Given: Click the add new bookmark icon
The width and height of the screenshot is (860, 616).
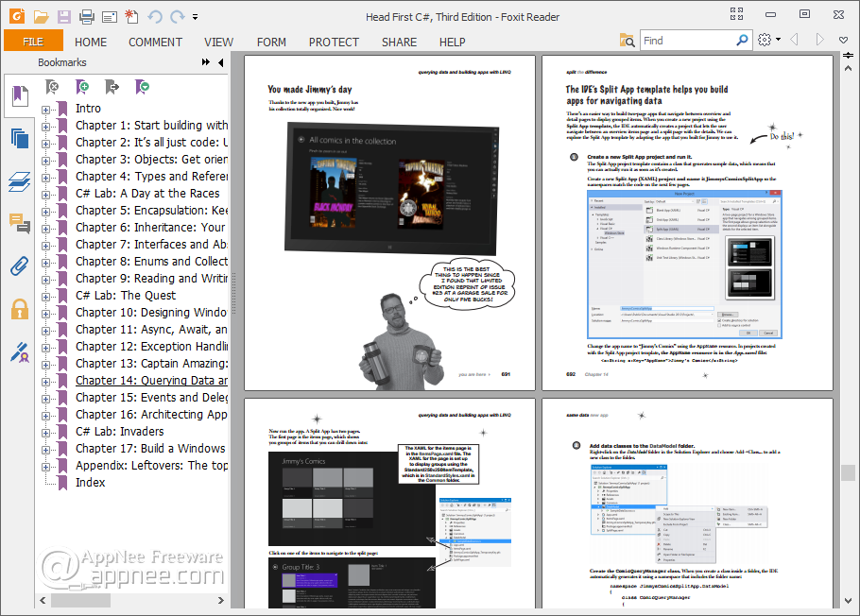Looking at the screenshot, I should point(82,87).
